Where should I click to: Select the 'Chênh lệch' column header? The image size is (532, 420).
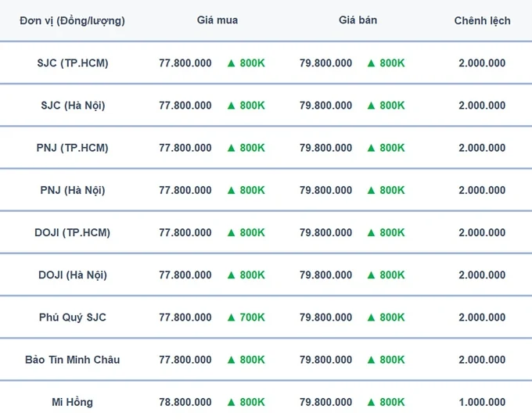click(483, 20)
